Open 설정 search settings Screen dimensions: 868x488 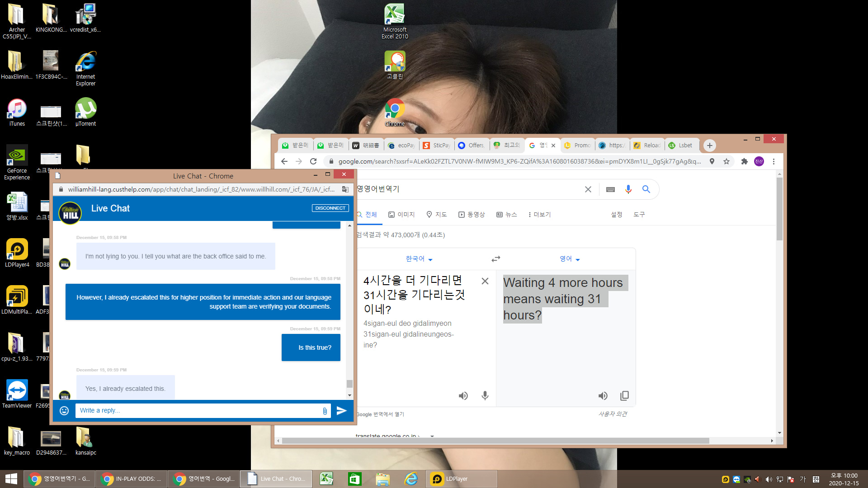point(617,215)
